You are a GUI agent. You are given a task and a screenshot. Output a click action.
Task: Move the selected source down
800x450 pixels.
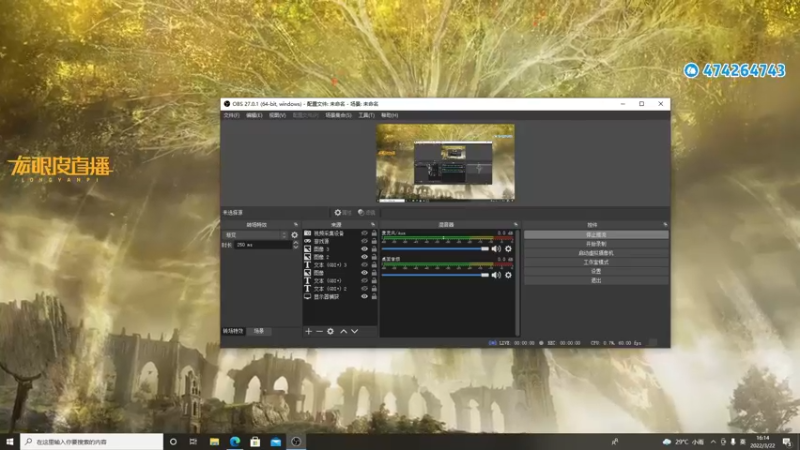click(x=355, y=331)
